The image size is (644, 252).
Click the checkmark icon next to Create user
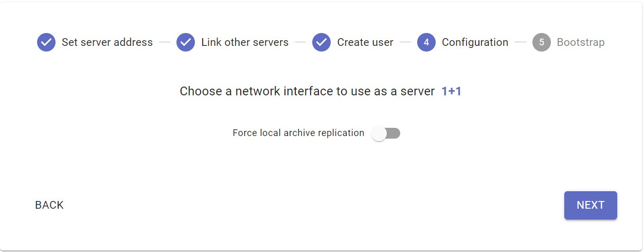pos(321,42)
